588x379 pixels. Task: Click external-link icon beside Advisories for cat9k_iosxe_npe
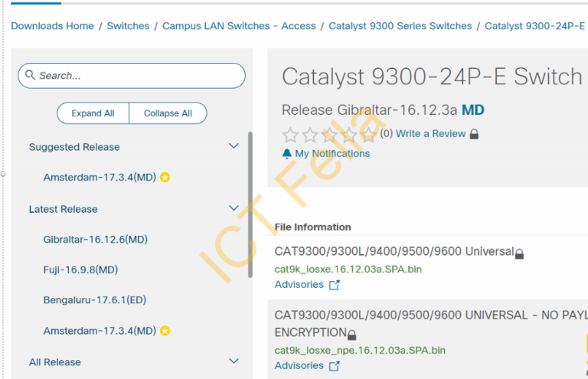(x=334, y=366)
